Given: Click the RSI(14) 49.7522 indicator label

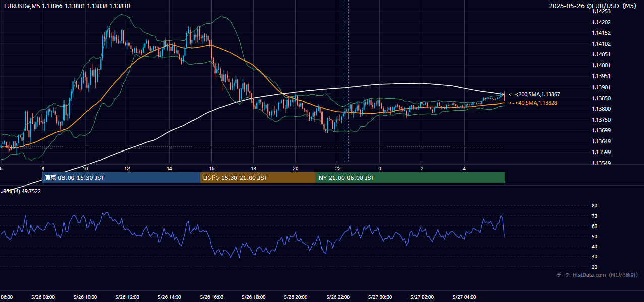Looking at the screenshot, I should pyautogui.click(x=22, y=191).
